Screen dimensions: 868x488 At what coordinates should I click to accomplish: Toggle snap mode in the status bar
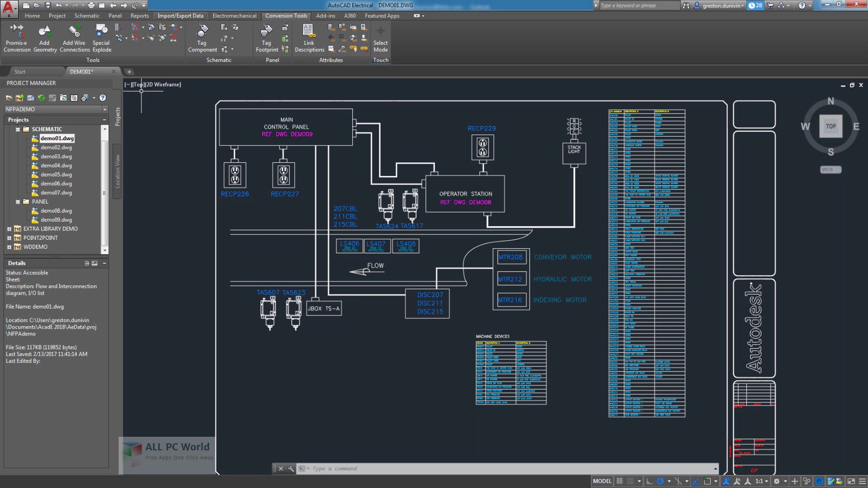point(630,481)
